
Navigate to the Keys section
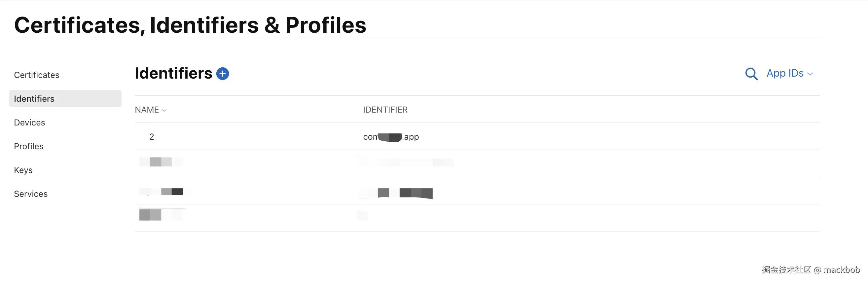[x=23, y=170]
